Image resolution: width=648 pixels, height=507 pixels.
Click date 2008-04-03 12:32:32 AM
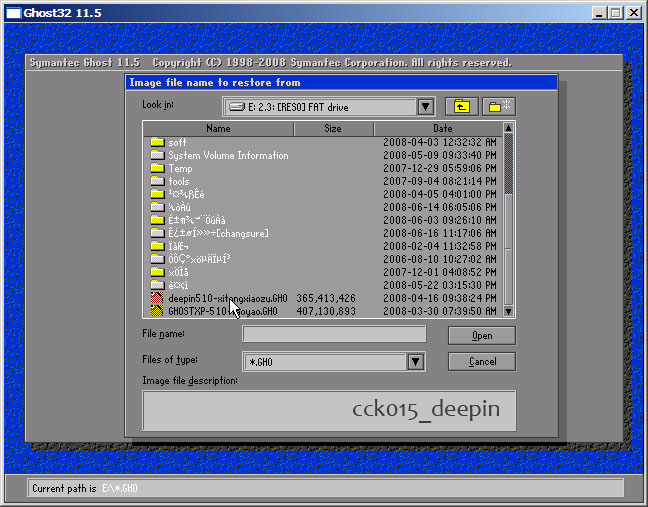point(440,142)
